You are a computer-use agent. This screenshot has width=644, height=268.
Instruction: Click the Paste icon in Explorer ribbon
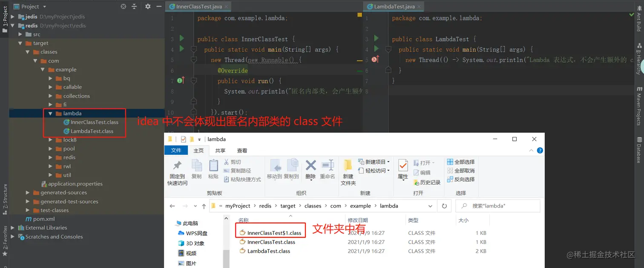pyautogui.click(x=213, y=169)
